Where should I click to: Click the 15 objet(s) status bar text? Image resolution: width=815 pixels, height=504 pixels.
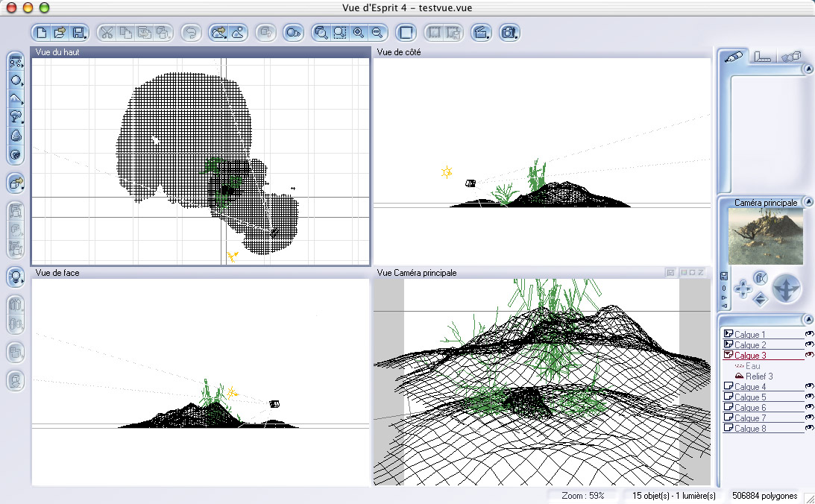[651, 496]
